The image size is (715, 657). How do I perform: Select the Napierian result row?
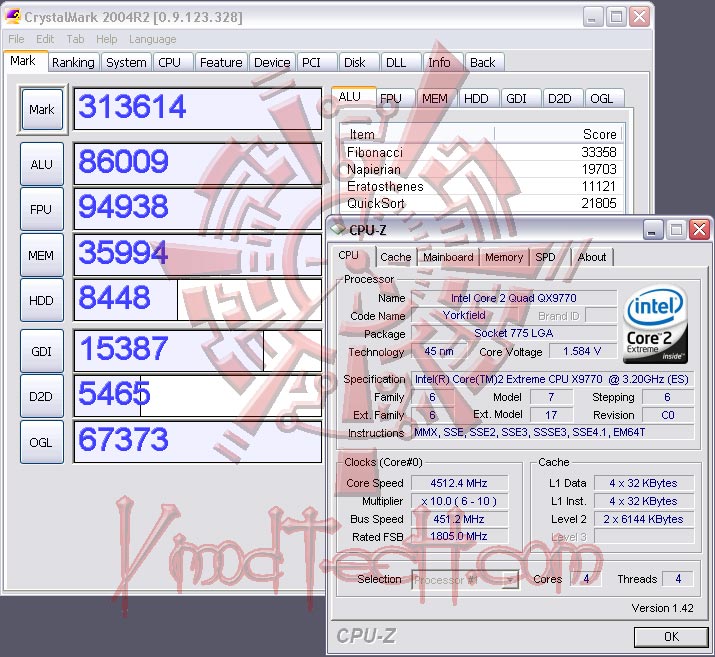coord(482,169)
